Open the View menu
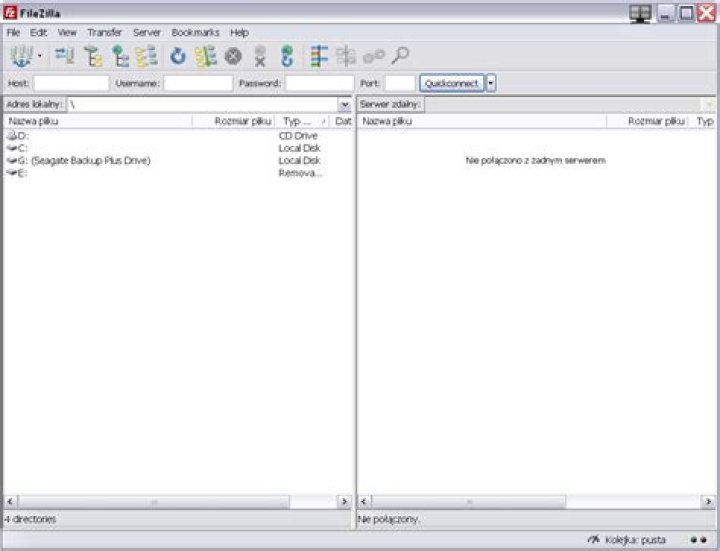This screenshot has height=551, width=720. click(67, 33)
